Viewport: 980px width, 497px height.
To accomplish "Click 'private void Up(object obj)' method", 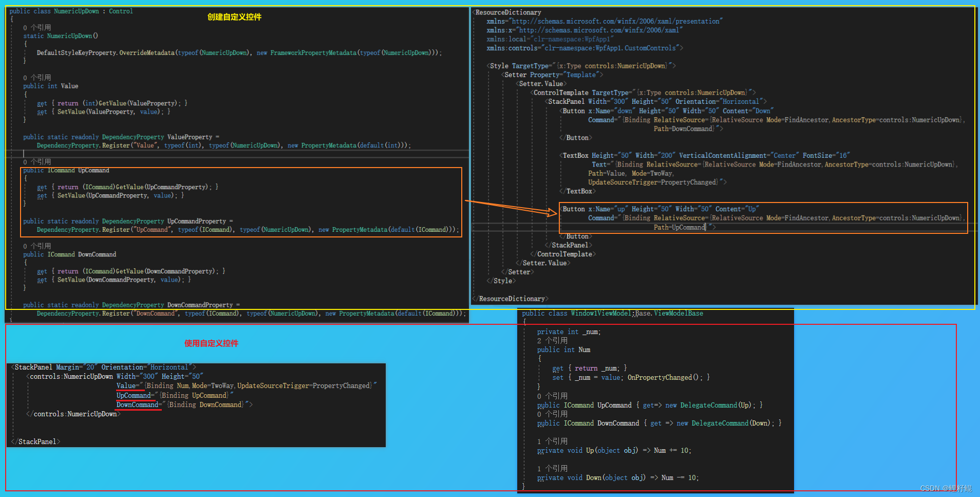I will [x=614, y=451].
